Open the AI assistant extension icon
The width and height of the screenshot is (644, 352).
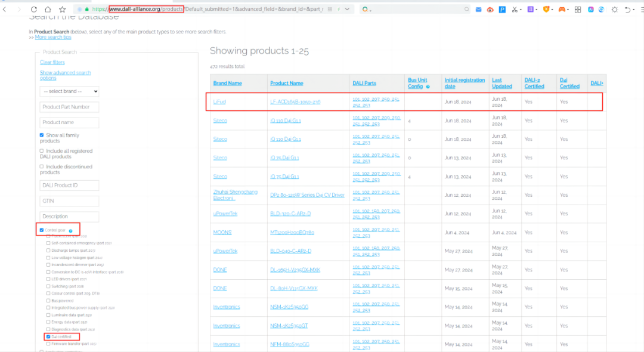[590, 10]
